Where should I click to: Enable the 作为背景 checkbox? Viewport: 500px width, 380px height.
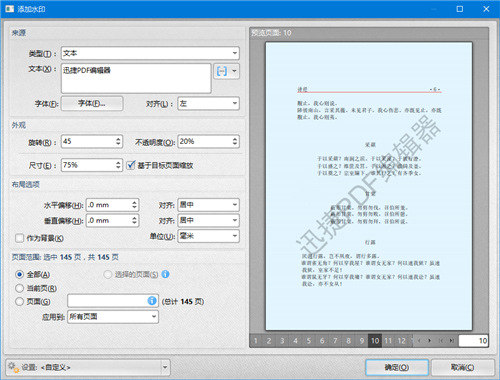click(x=19, y=238)
